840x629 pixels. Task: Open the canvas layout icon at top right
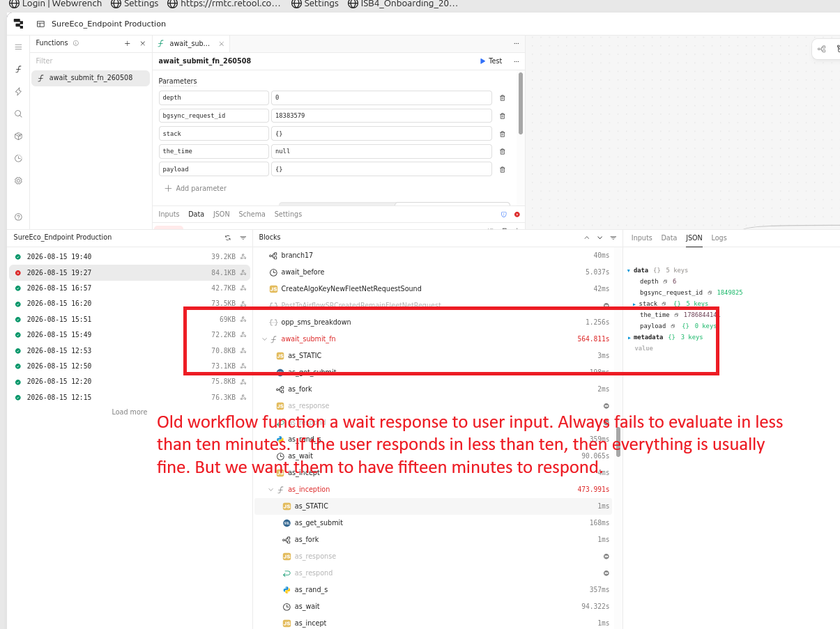(x=822, y=49)
